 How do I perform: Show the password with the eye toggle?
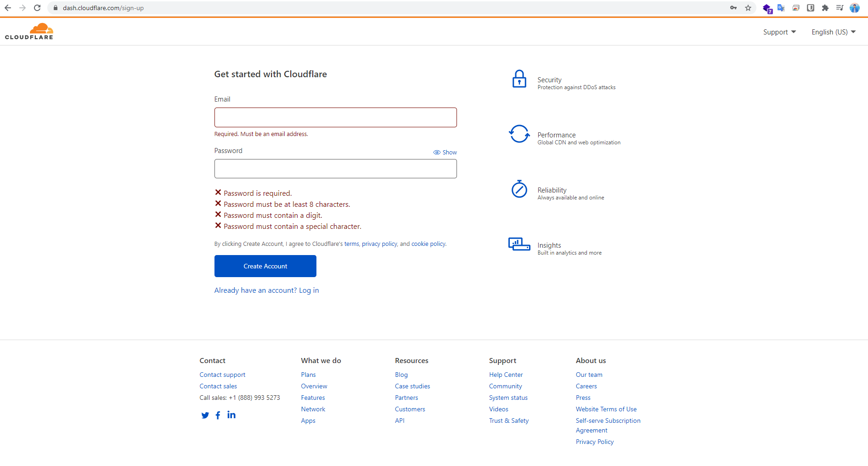(445, 152)
